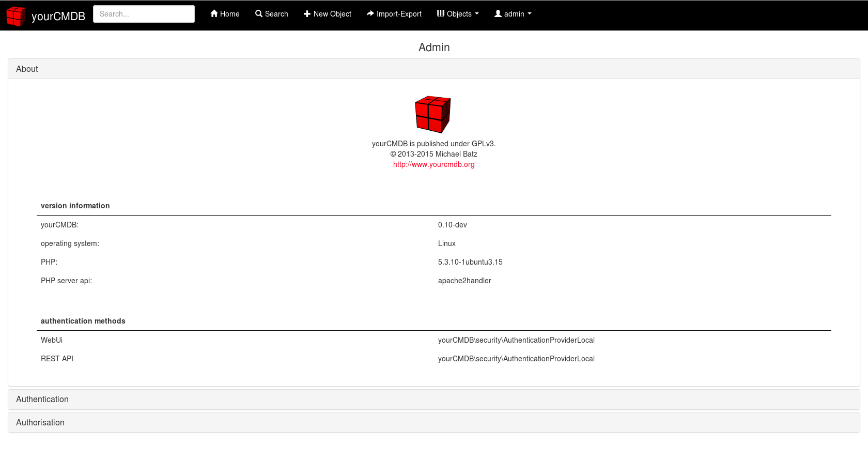Select Import-Export from the navbar

coord(394,13)
